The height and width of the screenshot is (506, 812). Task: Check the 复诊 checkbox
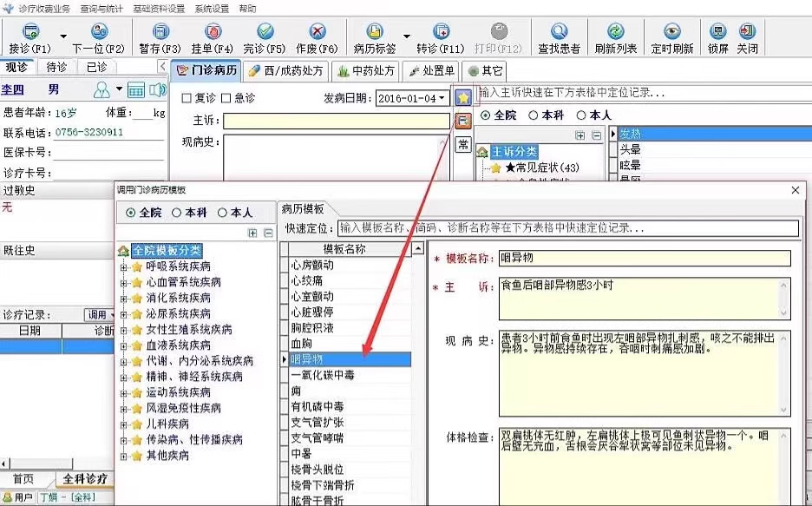pos(187,98)
